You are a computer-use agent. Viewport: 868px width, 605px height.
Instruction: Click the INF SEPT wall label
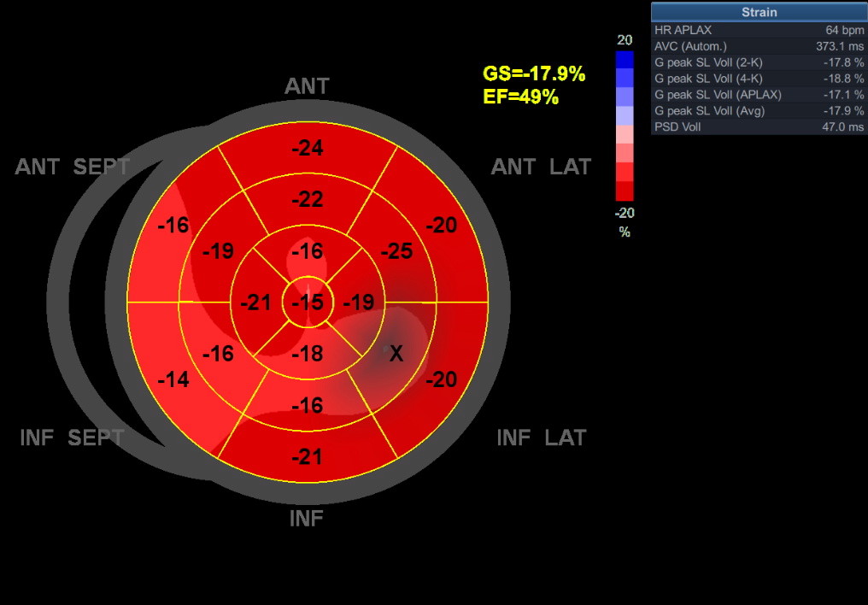(x=72, y=438)
